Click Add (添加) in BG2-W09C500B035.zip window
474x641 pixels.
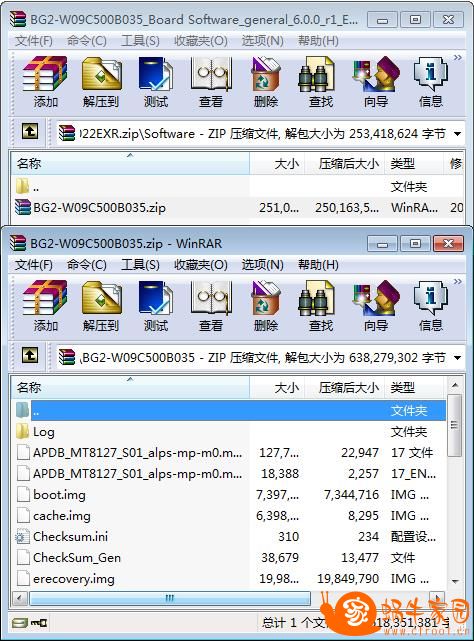[45, 307]
